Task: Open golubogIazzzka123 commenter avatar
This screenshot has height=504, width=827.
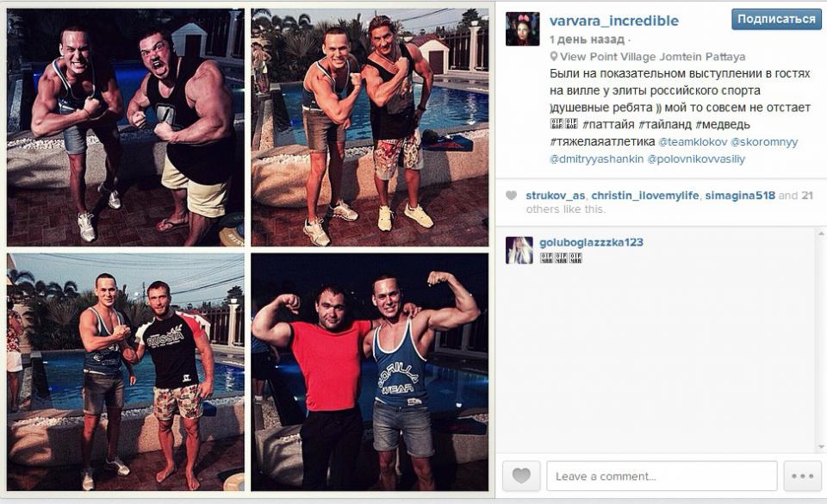Action: coord(519,250)
